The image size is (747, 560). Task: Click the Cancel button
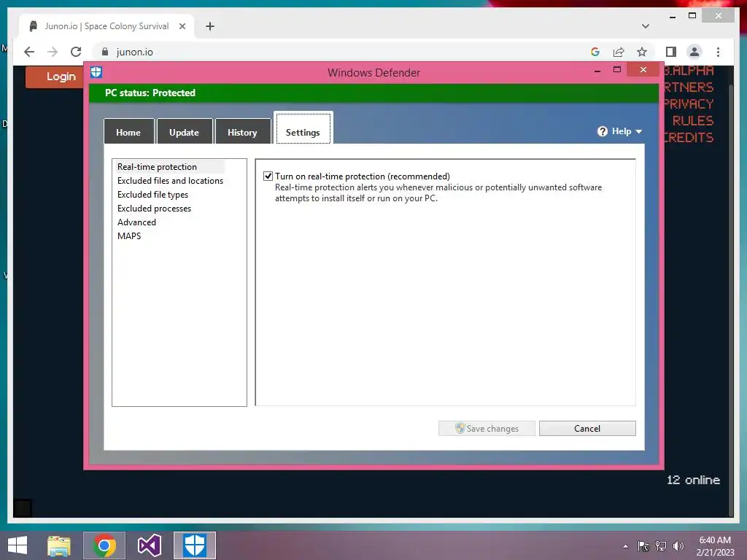click(x=587, y=428)
